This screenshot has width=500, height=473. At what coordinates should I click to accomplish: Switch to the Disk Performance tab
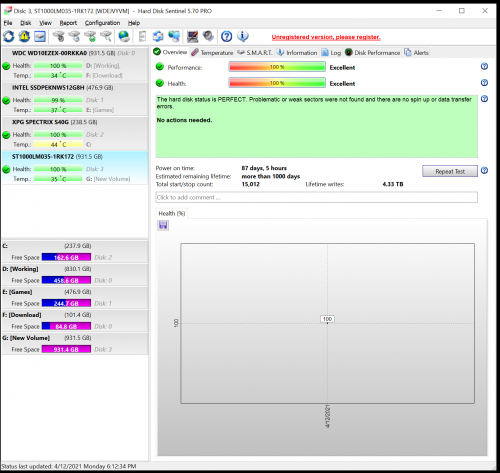[373, 53]
